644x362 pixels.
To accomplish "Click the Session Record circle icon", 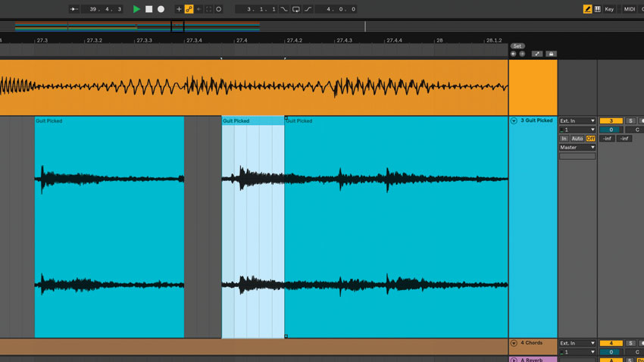I will [x=218, y=9].
